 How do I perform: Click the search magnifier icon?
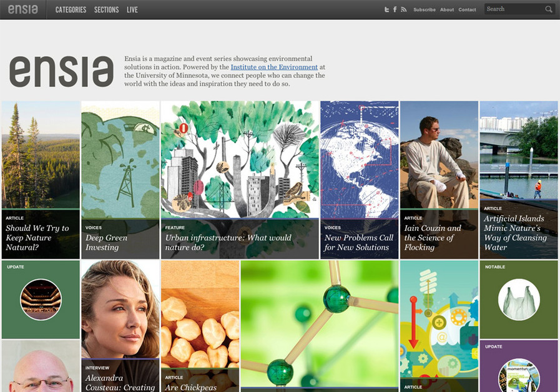pyautogui.click(x=549, y=9)
